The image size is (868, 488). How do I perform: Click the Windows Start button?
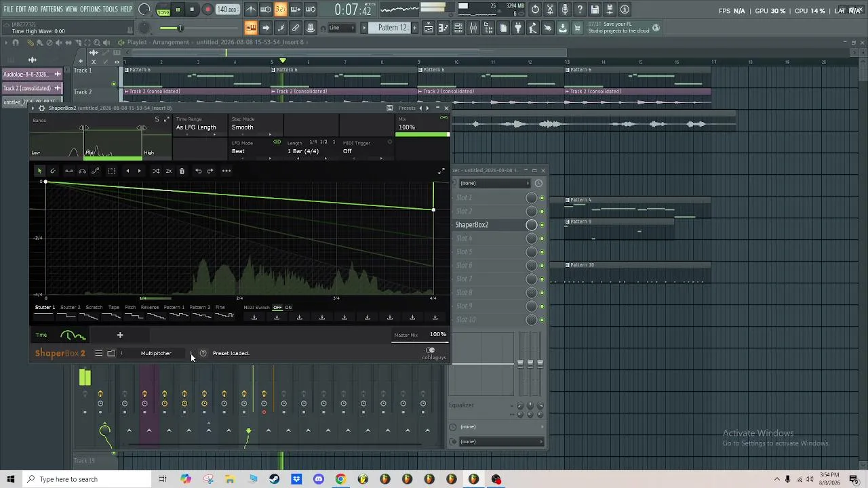11,479
